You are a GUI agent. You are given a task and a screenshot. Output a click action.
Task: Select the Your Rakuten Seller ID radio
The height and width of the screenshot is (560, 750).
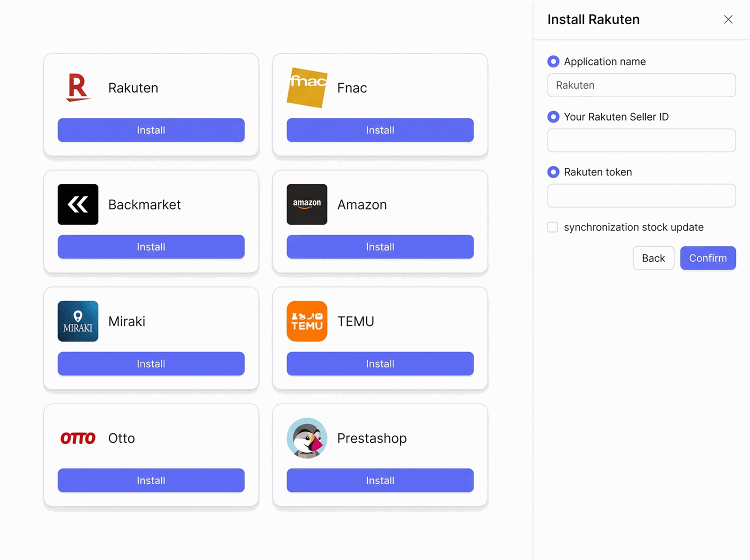[553, 116]
